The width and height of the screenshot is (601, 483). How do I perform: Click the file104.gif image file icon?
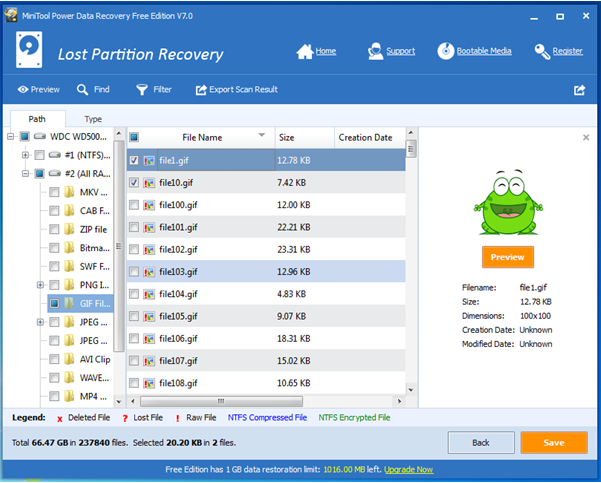coord(149,294)
